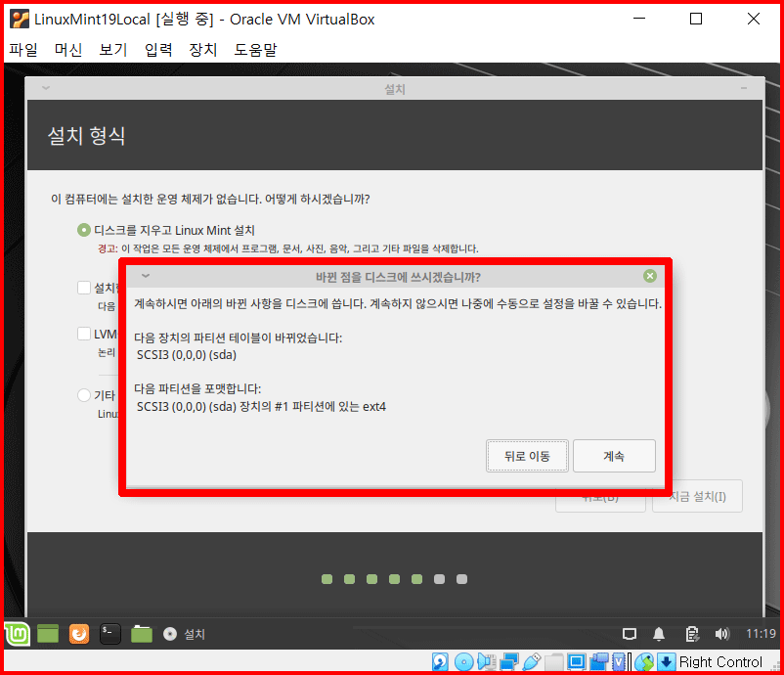Click the VirtualBox network adapter icon

point(508,662)
